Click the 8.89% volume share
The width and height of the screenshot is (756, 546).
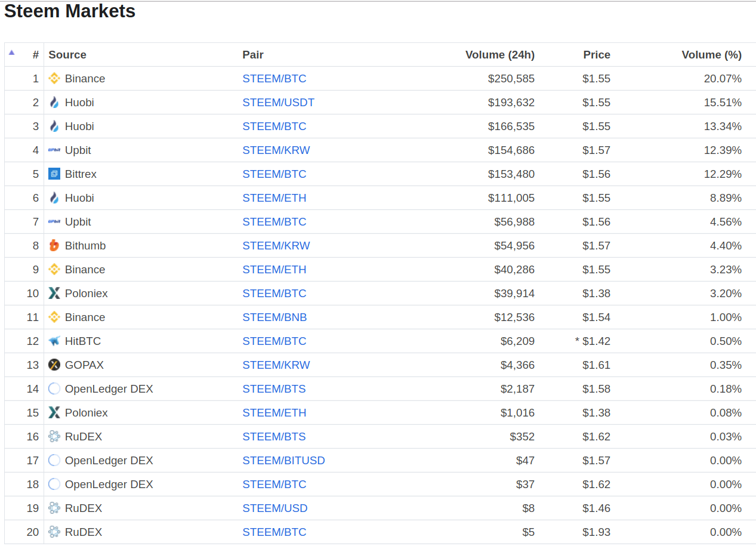(726, 198)
